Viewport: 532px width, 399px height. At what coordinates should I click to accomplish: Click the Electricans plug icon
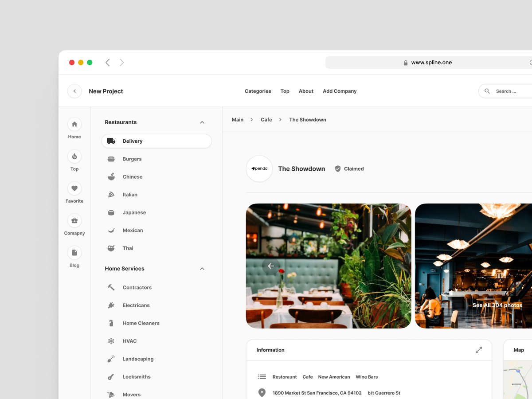tap(111, 305)
